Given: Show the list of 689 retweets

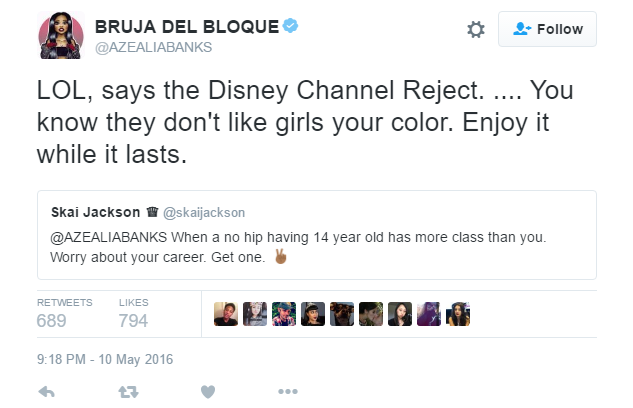Looking at the screenshot, I should [x=52, y=320].
